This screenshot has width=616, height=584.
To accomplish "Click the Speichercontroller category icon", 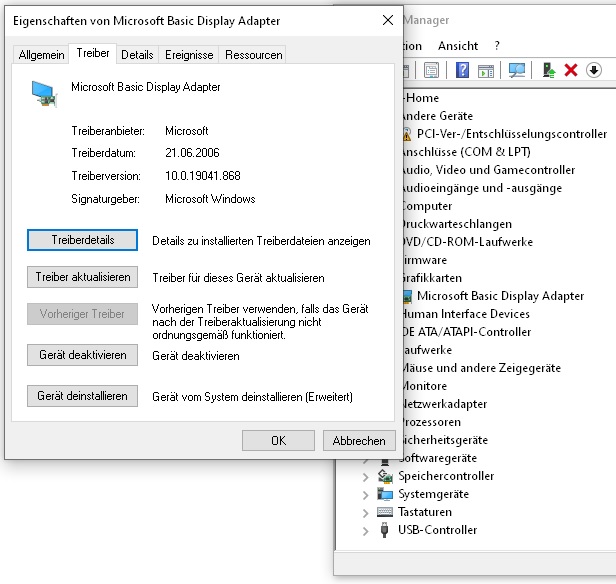I will point(385,476).
